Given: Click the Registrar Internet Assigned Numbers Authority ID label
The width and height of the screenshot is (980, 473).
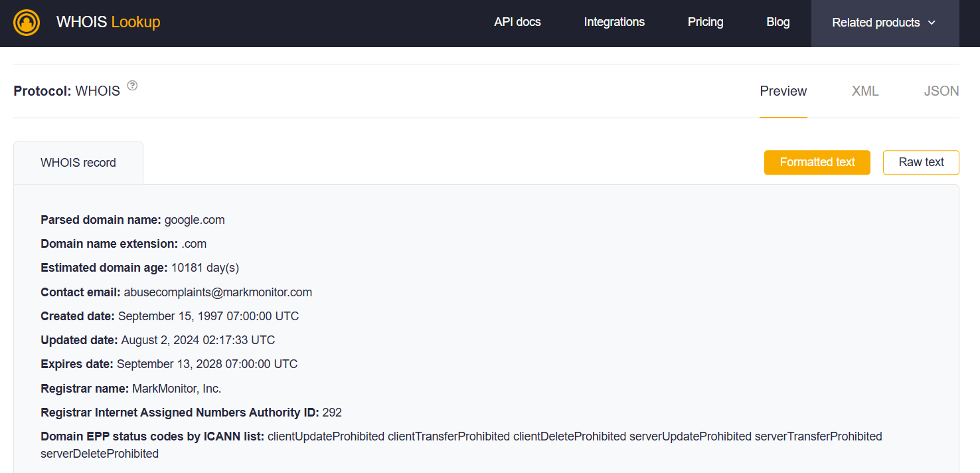Looking at the screenshot, I should pos(180,413).
